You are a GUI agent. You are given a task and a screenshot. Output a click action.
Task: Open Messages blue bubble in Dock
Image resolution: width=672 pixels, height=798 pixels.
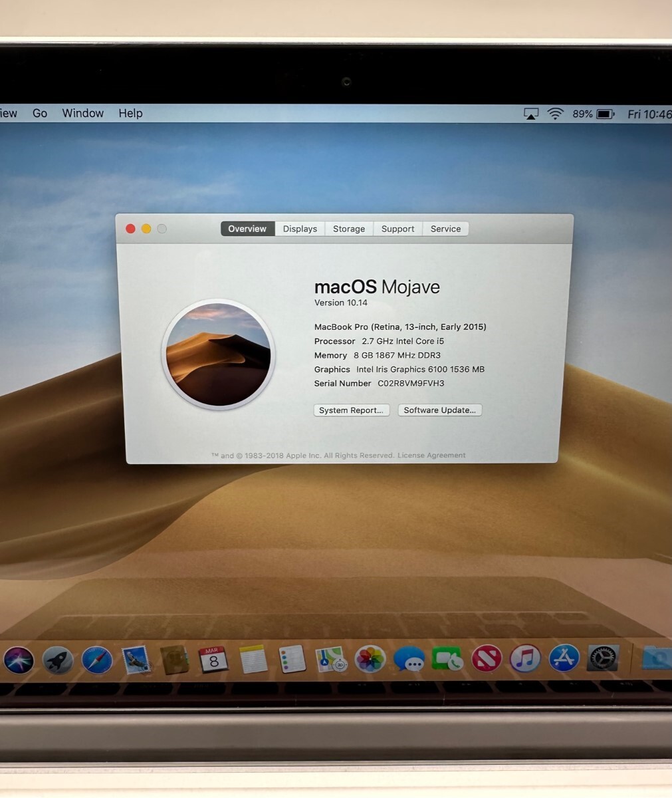[x=409, y=660]
